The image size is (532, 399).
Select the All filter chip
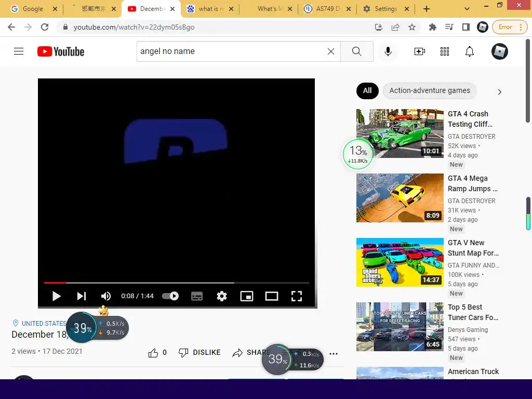[367, 90]
